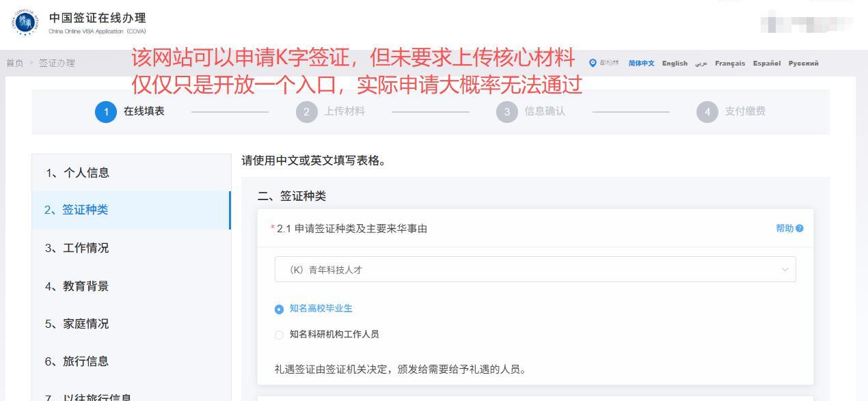Click step 3 circle 信息确认
The width and height of the screenshot is (868, 401).
[507, 112]
